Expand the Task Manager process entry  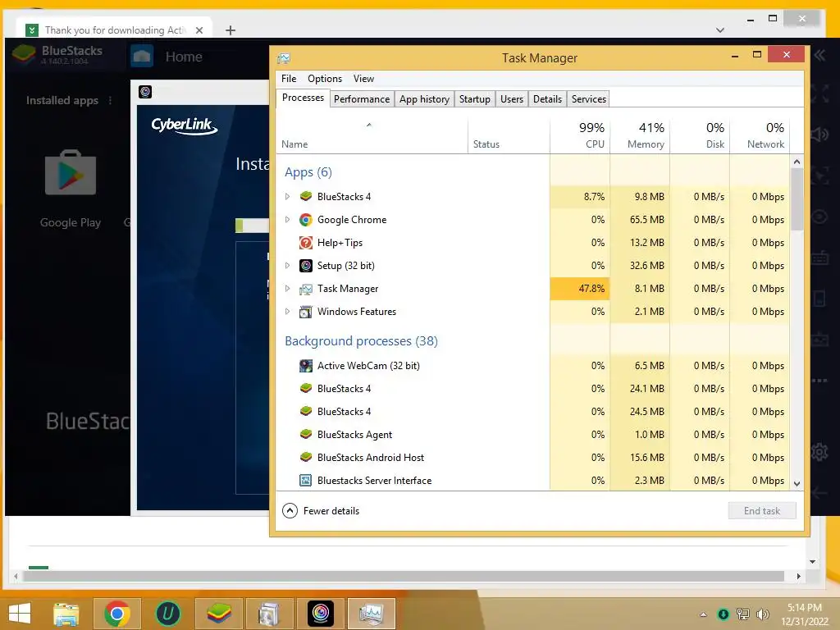tap(288, 289)
